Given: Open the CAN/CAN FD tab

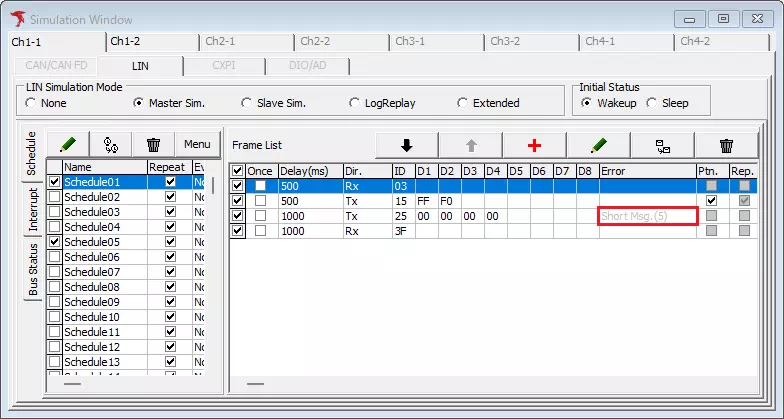Looking at the screenshot, I should click(x=56, y=66).
